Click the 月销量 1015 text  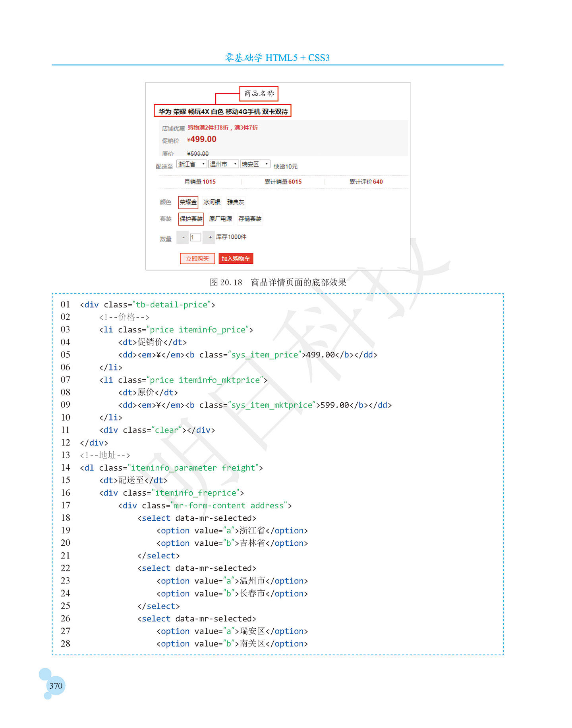click(x=200, y=182)
